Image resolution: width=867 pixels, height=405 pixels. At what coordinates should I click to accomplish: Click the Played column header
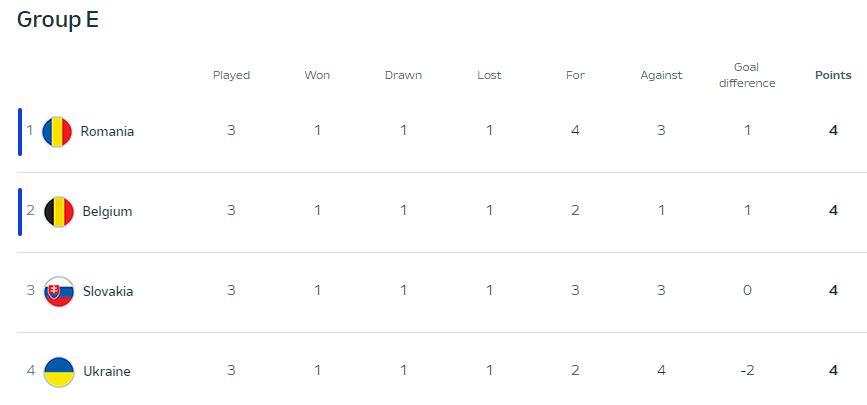point(231,75)
